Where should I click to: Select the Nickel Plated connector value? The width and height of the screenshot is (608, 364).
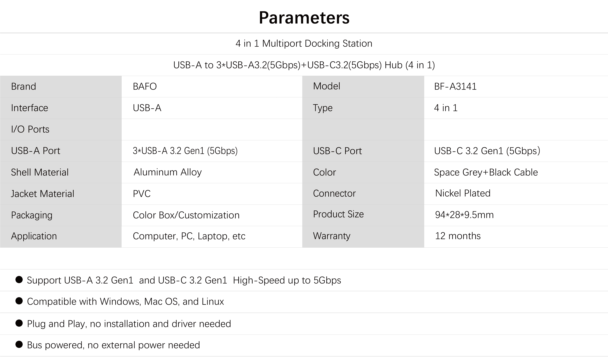point(463,193)
